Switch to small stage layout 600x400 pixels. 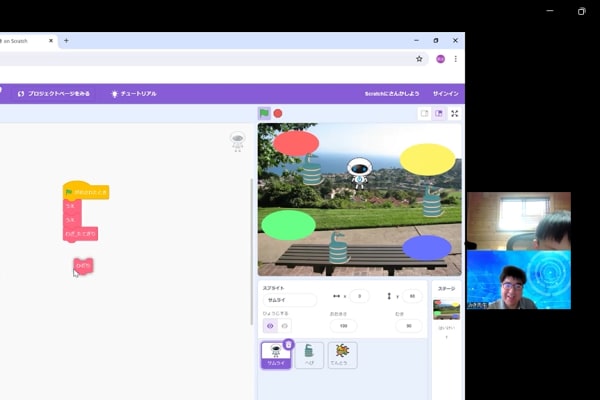(424, 114)
